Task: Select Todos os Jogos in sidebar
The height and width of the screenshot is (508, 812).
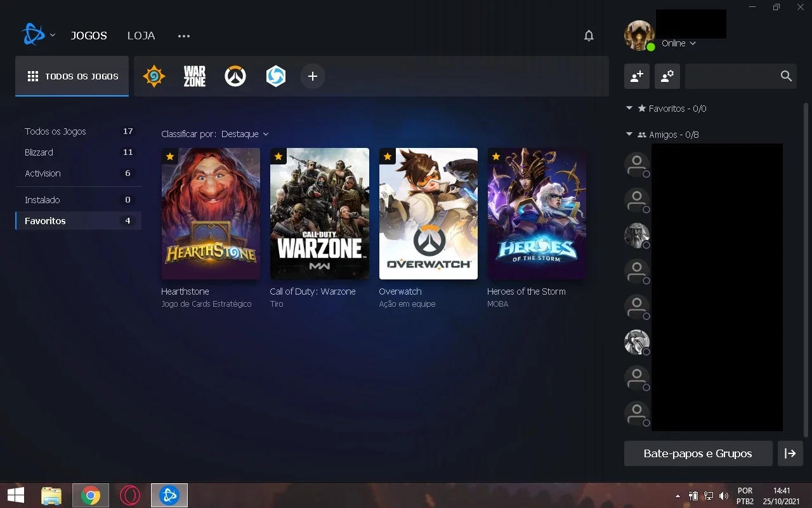Action: [x=78, y=131]
